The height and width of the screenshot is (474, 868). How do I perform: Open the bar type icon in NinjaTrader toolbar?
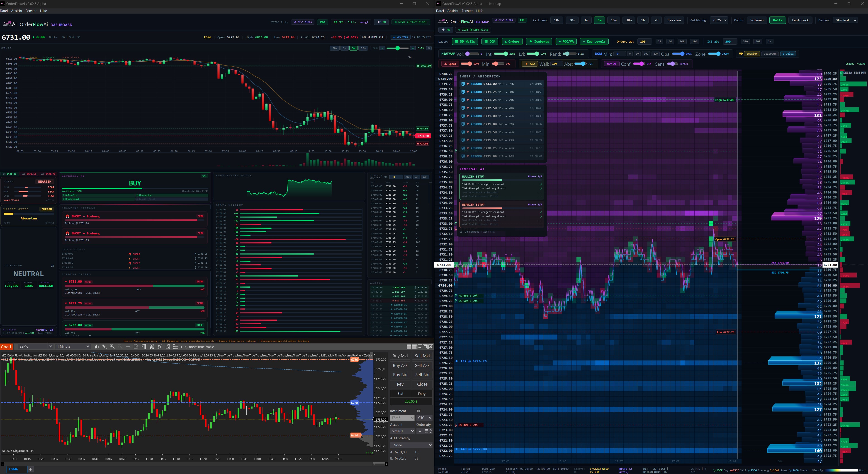click(96, 347)
